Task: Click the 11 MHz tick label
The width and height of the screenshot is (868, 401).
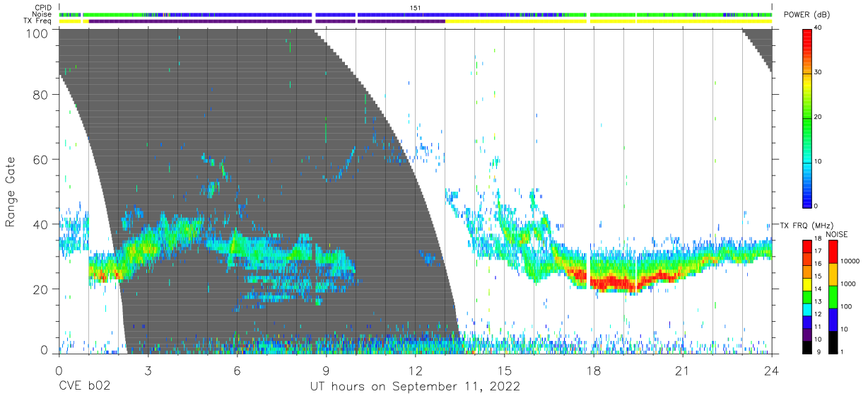Action: click(x=819, y=327)
